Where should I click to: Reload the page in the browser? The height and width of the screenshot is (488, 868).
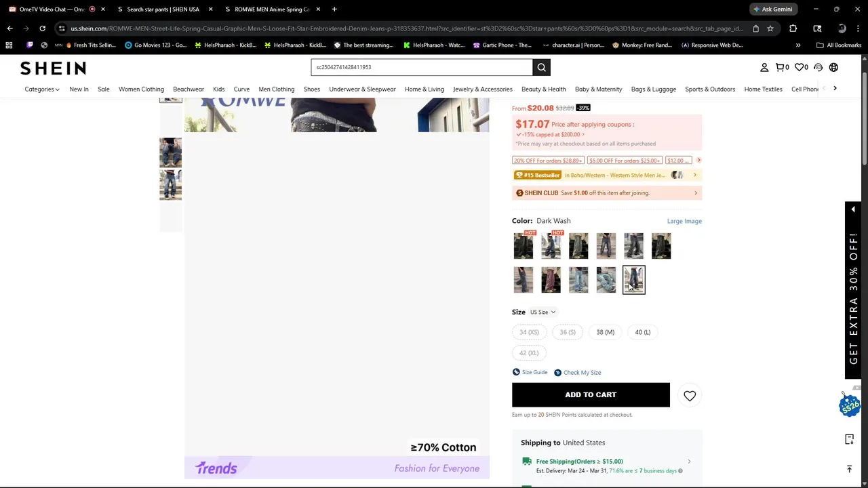[42, 28]
